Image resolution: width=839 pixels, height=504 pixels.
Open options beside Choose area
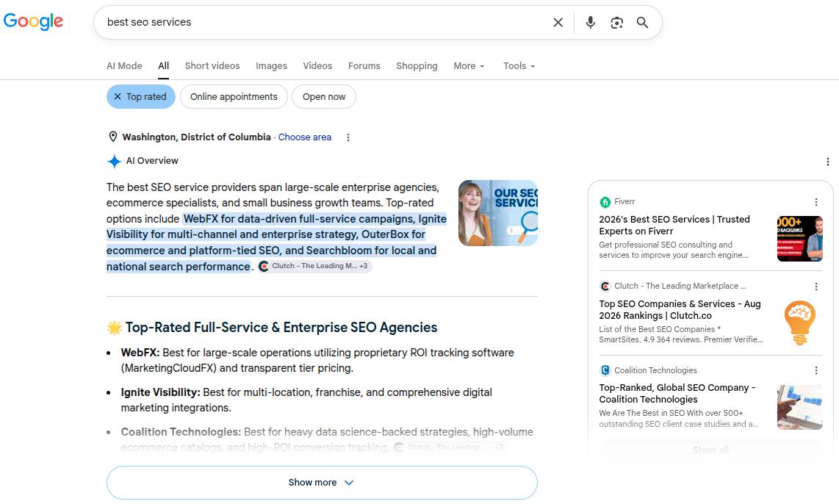pos(348,137)
